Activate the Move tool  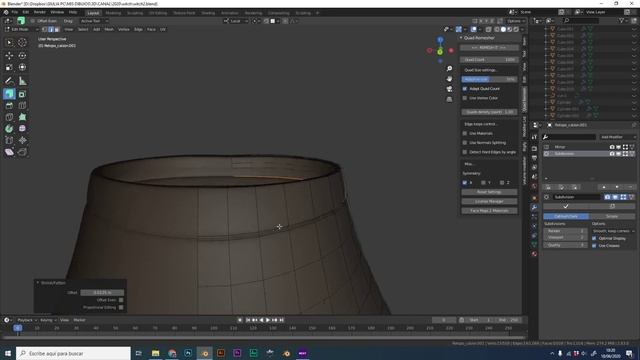[x=9, y=56]
